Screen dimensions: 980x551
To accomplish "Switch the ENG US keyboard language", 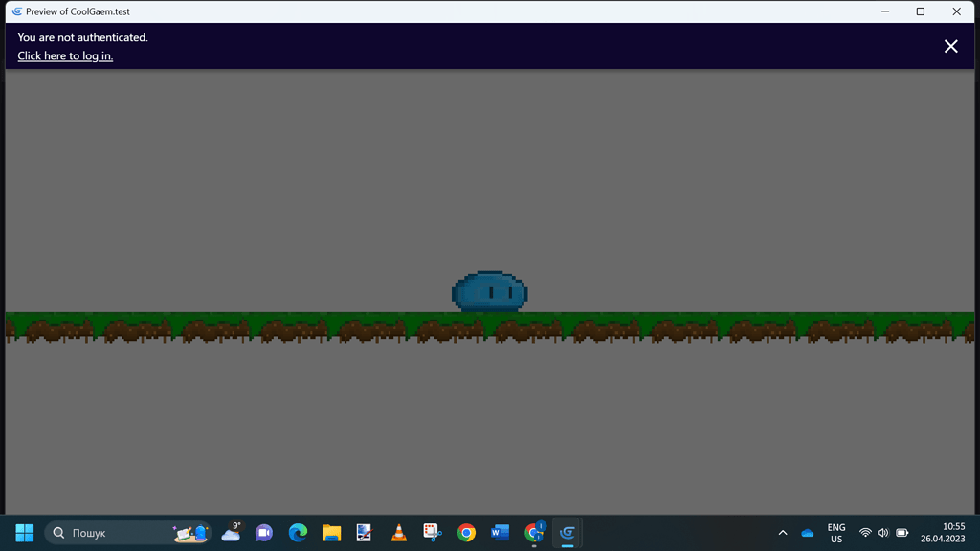I will (x=835, y=533).
